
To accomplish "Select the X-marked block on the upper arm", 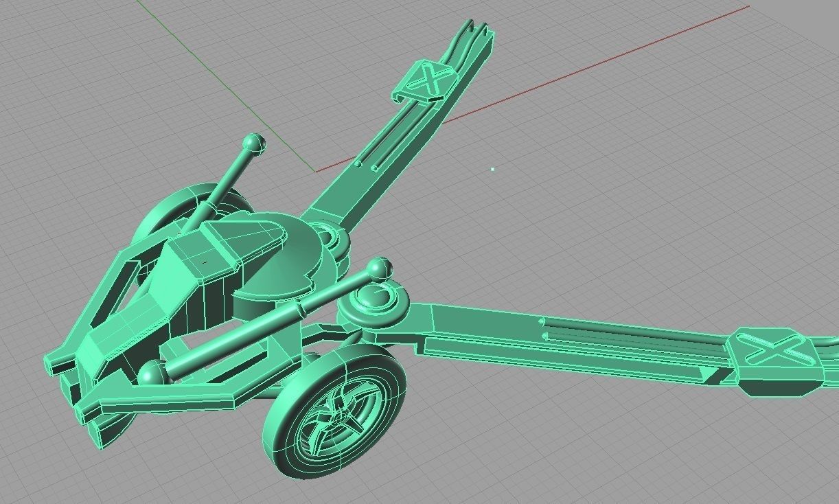I will click(426, 82).
